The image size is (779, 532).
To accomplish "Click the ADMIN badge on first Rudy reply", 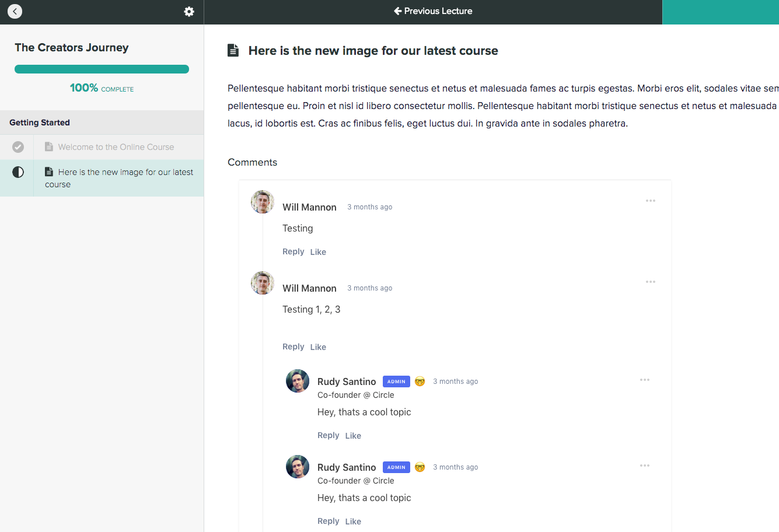I will click(x=396, y=381).
